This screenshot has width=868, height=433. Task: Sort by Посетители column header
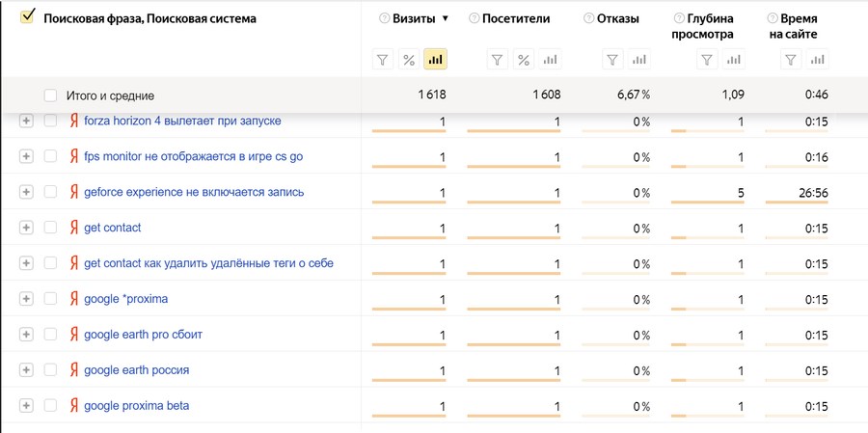tap(516, 19)
